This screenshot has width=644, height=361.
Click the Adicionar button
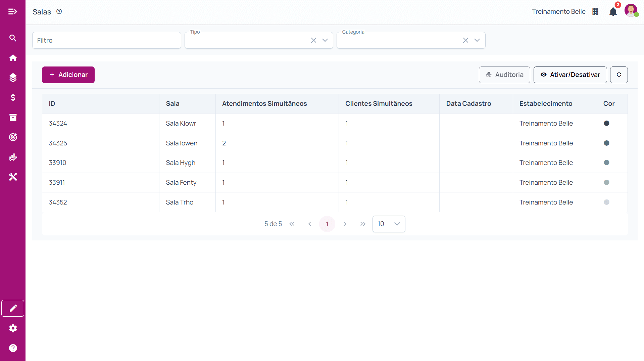(x=68, y=75)
